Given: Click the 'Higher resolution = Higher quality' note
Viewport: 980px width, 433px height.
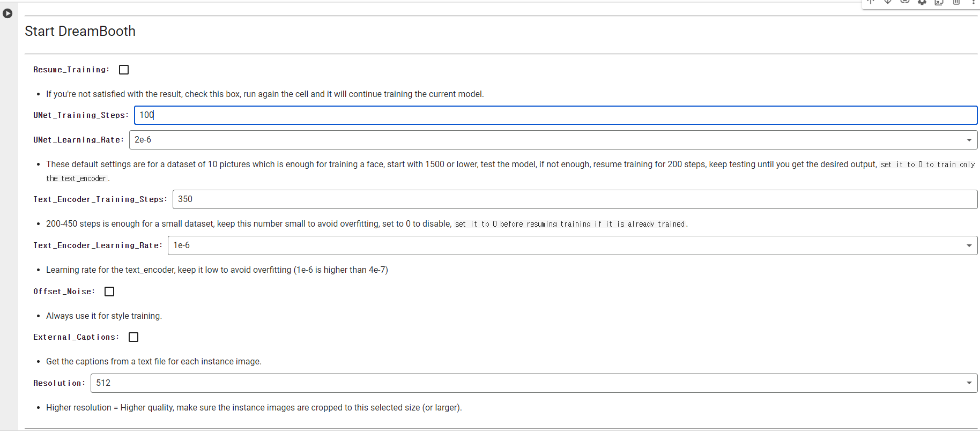Looking at the screenshot, I should 254,408.
